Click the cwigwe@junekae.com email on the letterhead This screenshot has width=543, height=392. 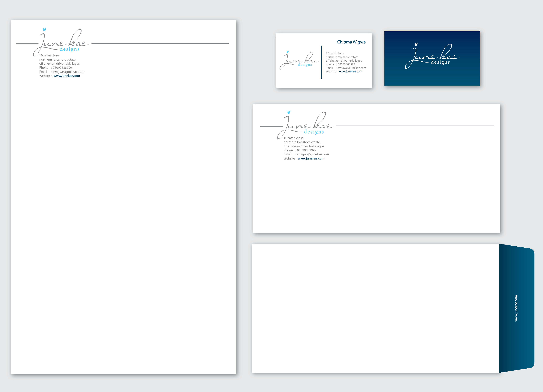click(x=68, y=72)
